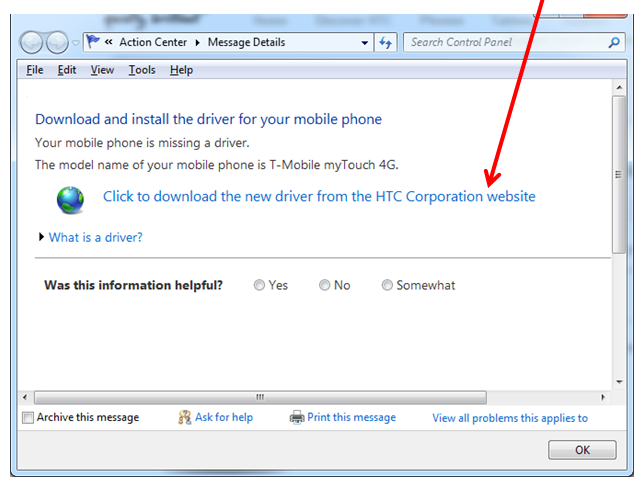Click the Back navigation arrow button
This screenshot has width=644, height=483.
tap(31, 42)
